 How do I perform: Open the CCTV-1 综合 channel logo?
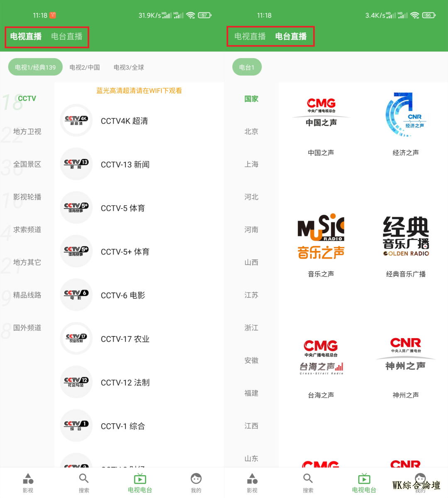point(76,426)
